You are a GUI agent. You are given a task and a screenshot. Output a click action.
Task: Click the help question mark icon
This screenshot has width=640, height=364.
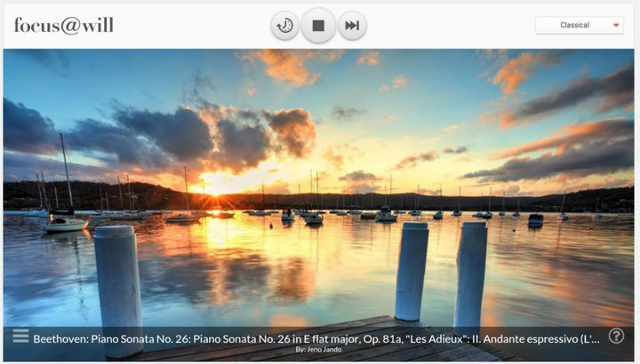616,336
